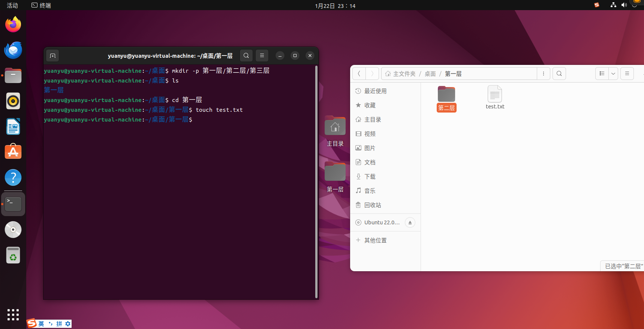Open the path bar three-dot menu
The image size is (644, 329).
[x=543, y=74]
